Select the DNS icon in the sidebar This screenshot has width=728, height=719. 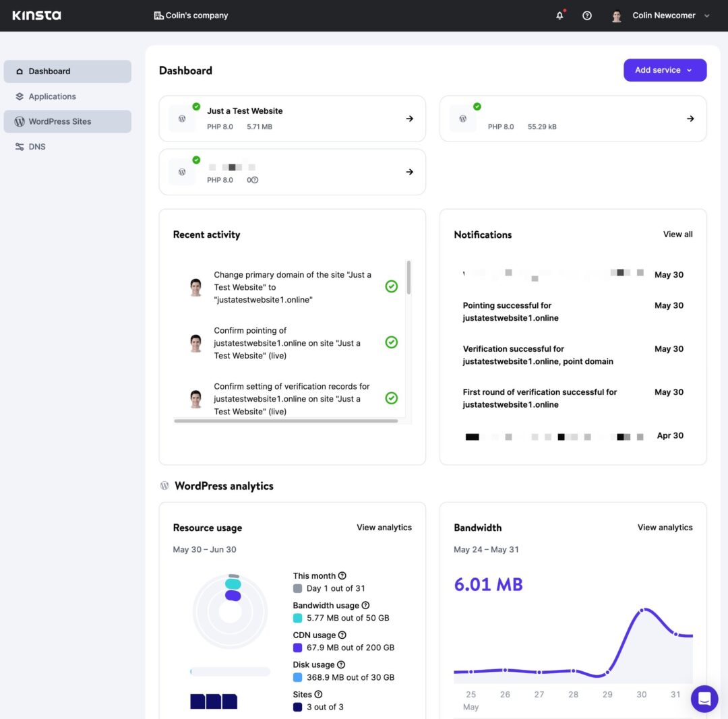(20, 146)
